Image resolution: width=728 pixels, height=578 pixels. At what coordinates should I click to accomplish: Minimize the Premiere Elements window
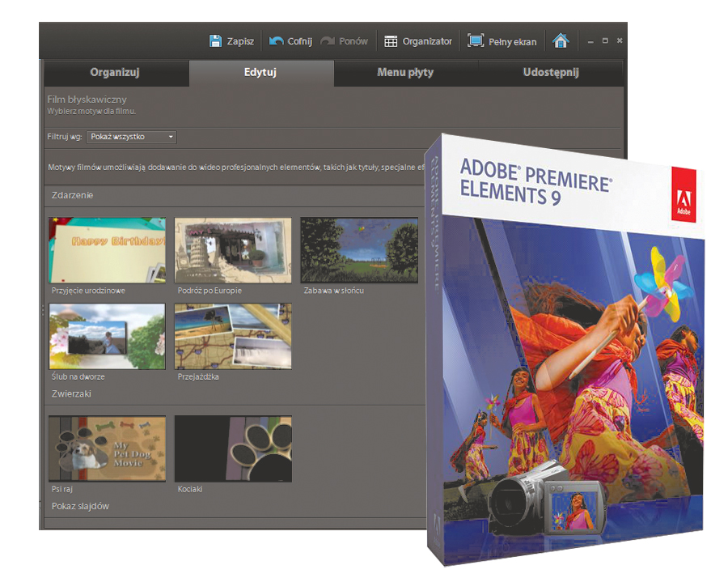pos(591,41)
